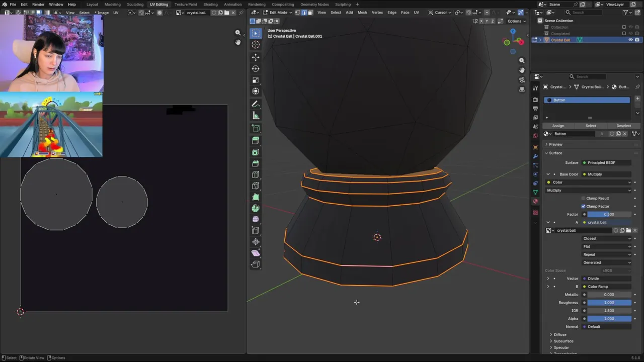This screenshot has height=362, width=644.
Task: Select the Poly Build tool
Action: (256, 197)
